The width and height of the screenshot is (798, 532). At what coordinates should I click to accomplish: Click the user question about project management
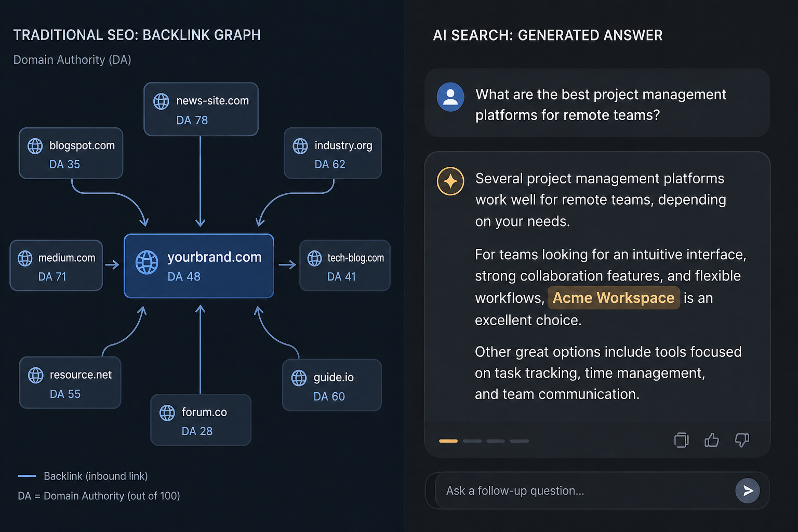[x=600, y=104]
